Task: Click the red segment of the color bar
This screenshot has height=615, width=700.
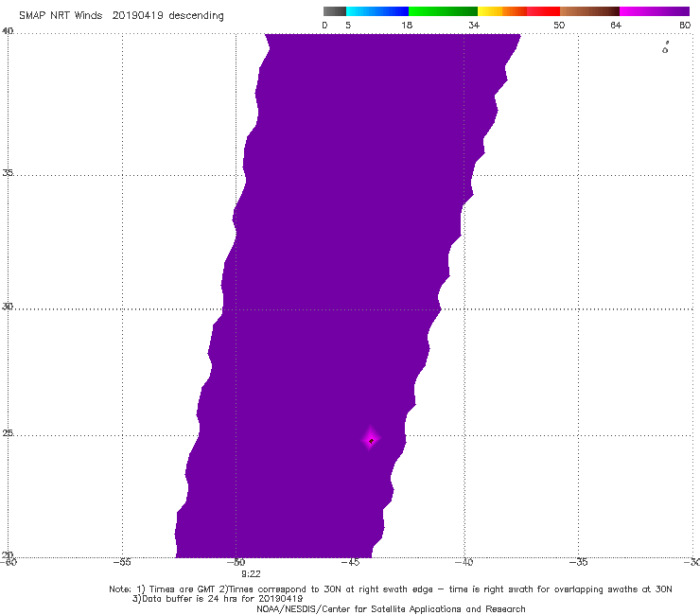Action: pos(543,11)
